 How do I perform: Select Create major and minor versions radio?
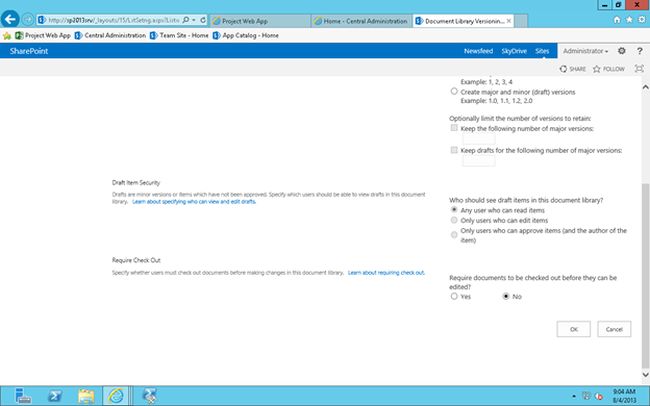click(x=454, y=91)
